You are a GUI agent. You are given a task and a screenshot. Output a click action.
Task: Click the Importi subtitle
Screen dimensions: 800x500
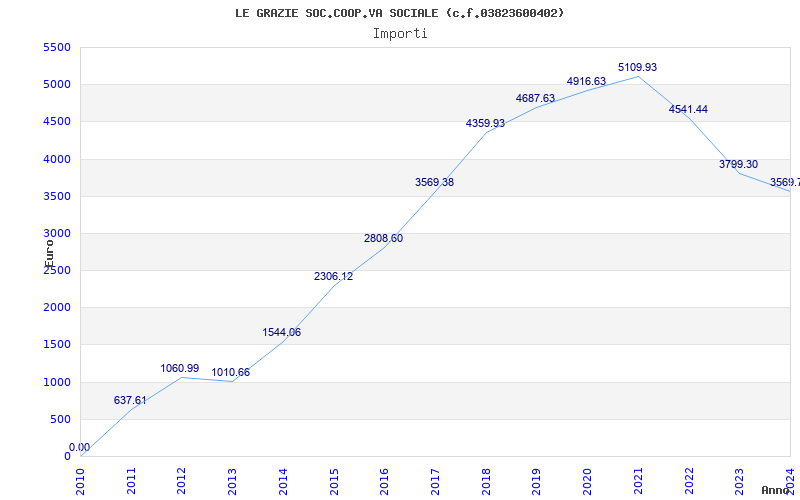400,34
